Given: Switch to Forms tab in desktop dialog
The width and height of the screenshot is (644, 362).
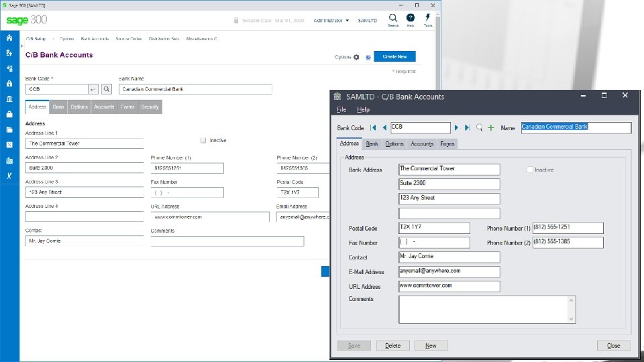Looking at the screenshot, I should 447,144.
